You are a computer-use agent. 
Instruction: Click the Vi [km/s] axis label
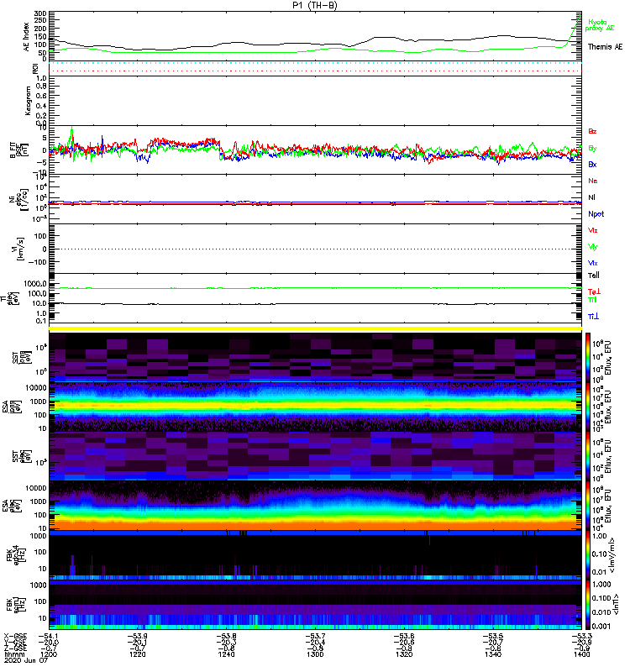[x=19, y=249]
